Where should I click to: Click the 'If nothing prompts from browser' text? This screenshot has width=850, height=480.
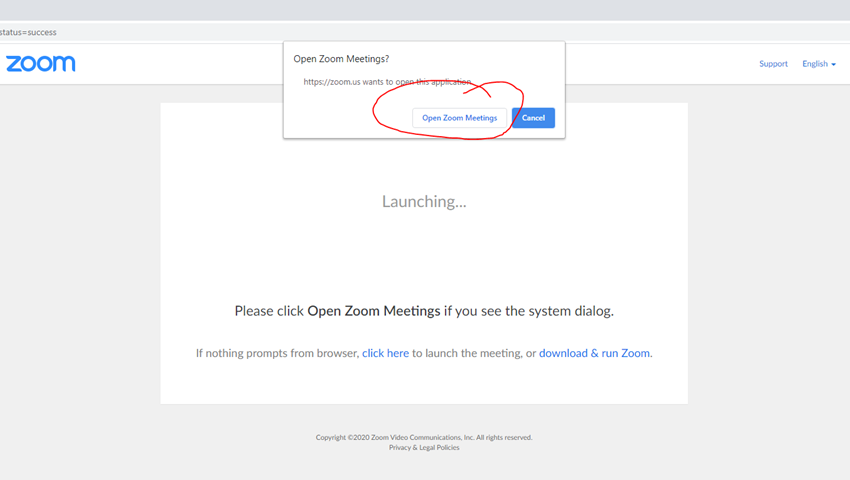[x=277, y=353]
